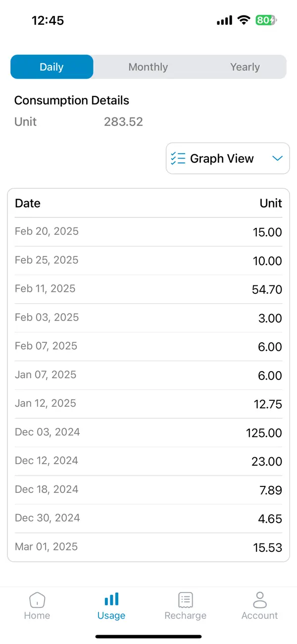Select the Feb 11, 2025 row
The image size is (297, 644).
pos(148,289)
